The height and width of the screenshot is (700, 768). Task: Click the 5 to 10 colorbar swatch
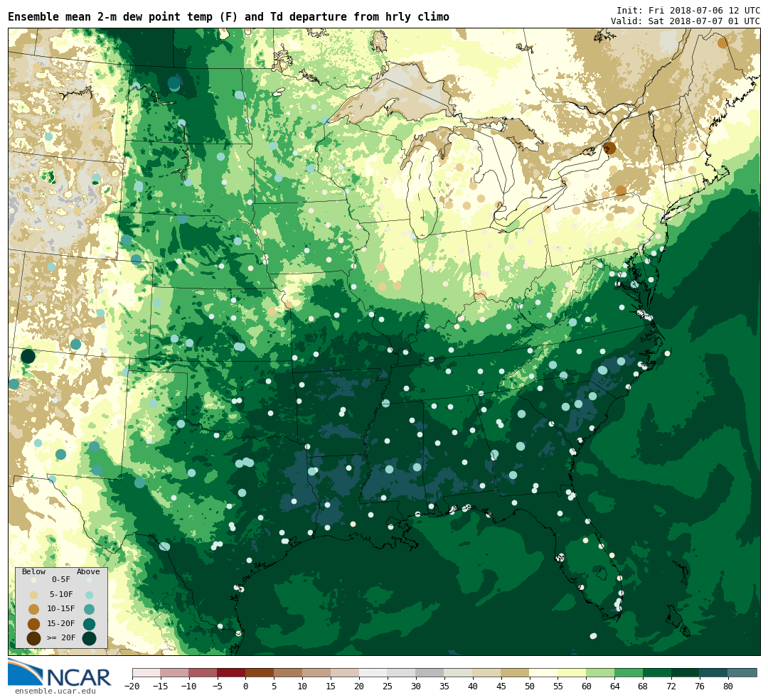(289, 672)
